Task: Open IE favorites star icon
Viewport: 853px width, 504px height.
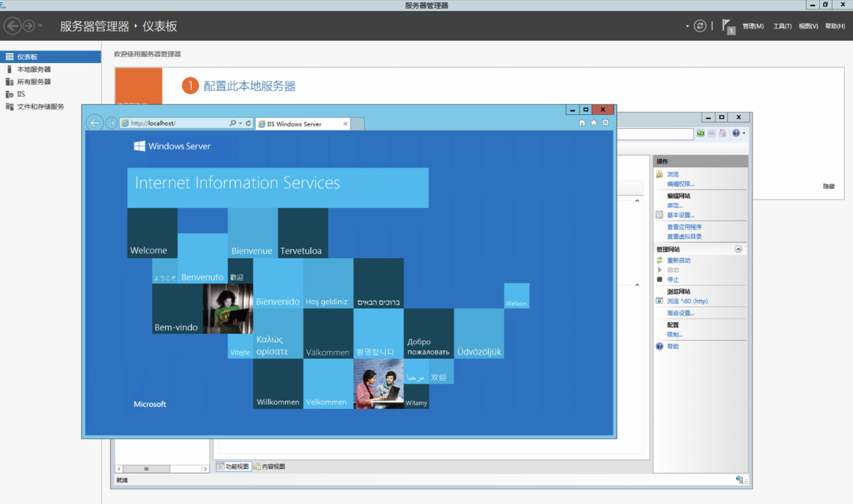Action: 594,123
